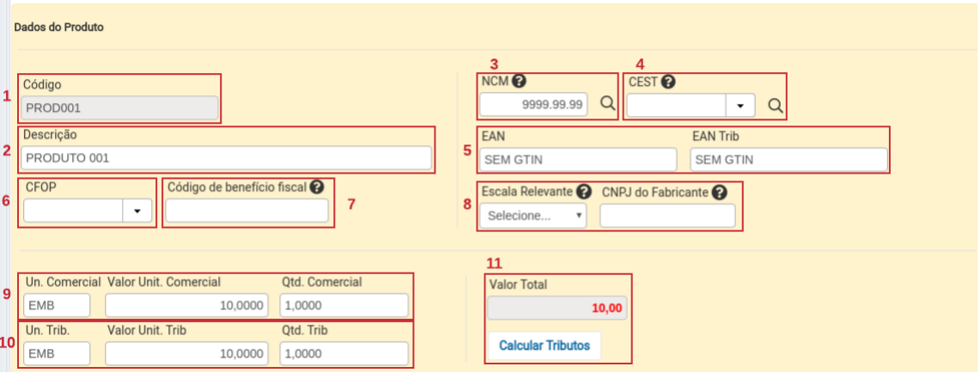Expand the CFOP dropdown
The height and width of the screenshot is (373, 980).
137,211
